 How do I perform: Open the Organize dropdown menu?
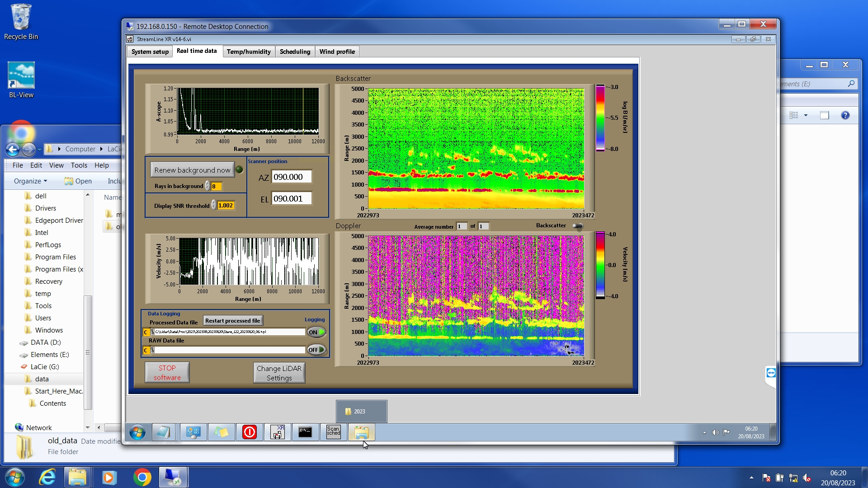pyautogui.click(x=30, y=181)
